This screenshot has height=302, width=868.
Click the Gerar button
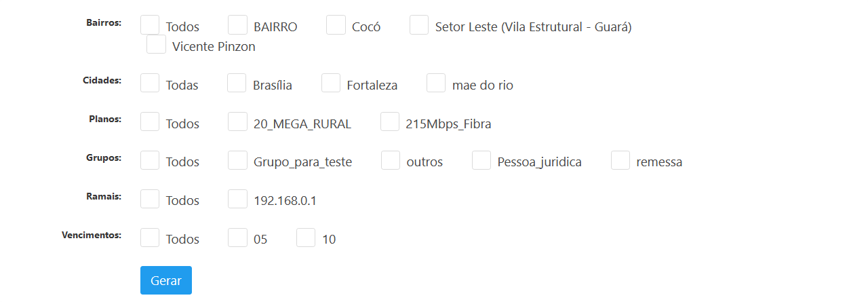[166, 280]
